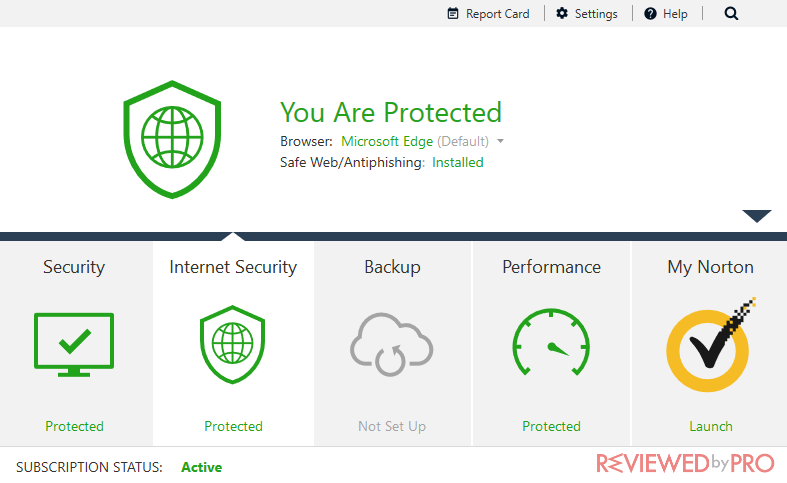This screenshot has width=787, height=483.
Task: Open the browser selection dropdown arrow
Action: (500, 142)
